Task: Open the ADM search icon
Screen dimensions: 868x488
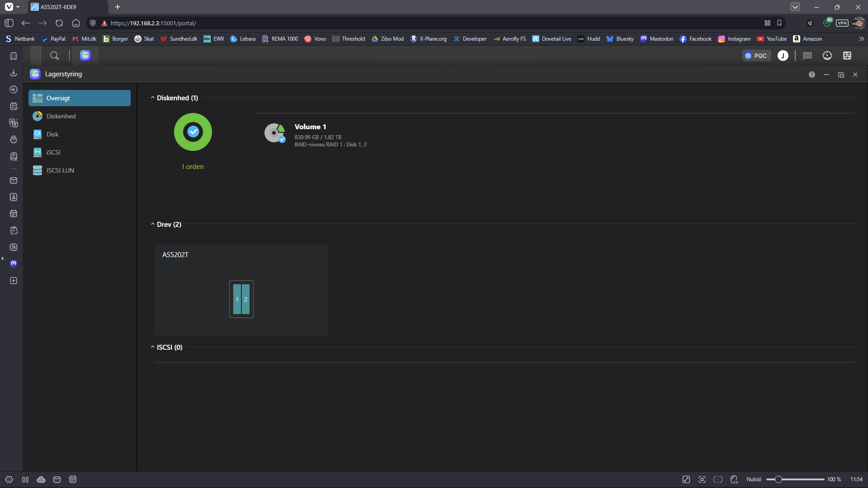Action: (54, 56)
